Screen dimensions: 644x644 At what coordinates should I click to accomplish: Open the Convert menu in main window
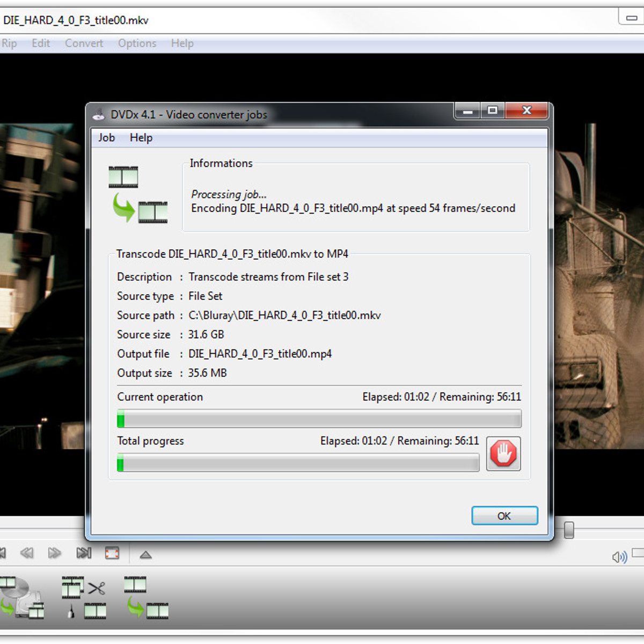pyautogui.click(x=84, y=43)
